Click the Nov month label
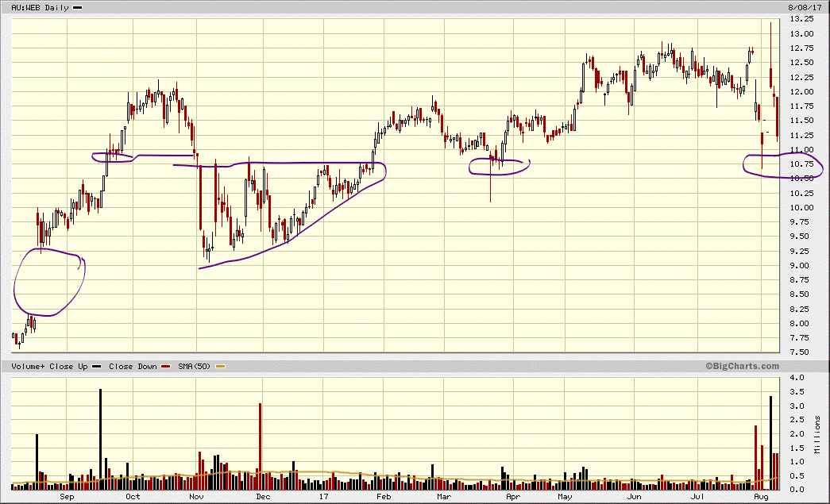 [x=196, y=496]
